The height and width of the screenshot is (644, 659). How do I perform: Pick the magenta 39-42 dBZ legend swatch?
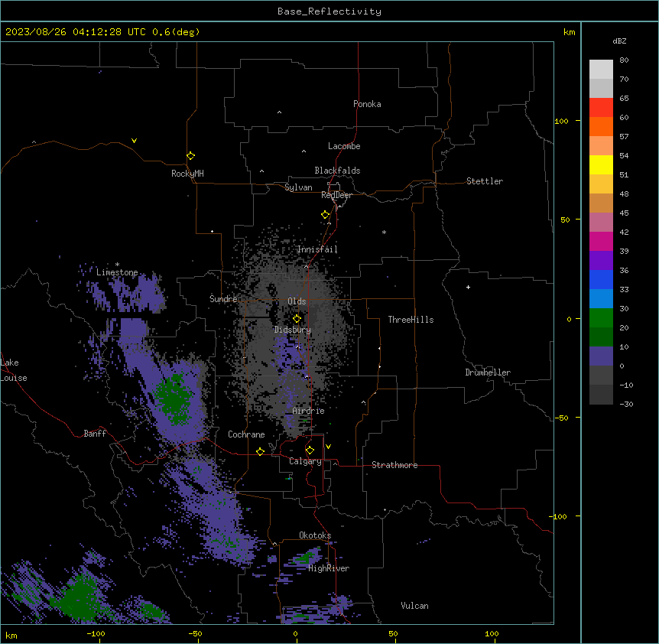(601, 241)
